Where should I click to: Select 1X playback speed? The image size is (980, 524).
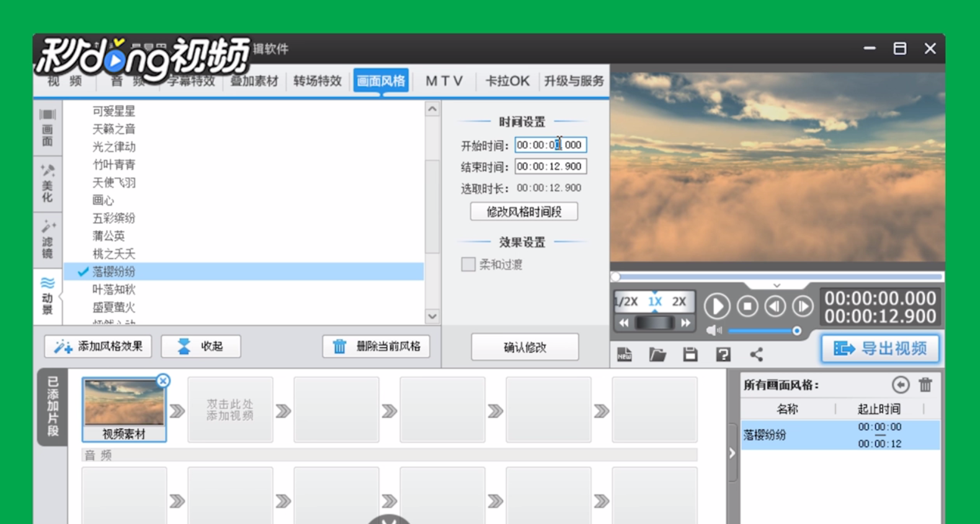click(655, 302)
